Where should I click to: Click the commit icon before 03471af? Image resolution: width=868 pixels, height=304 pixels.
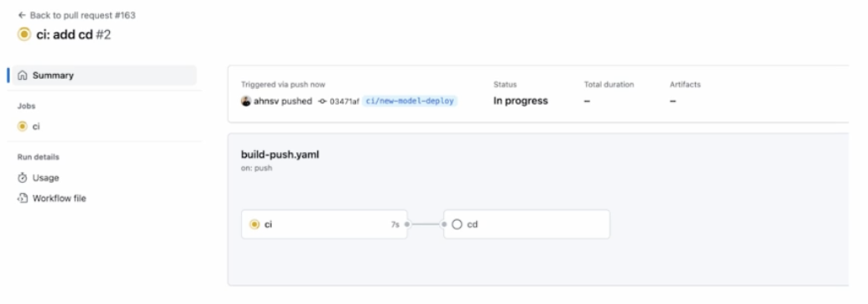click(x=322, y=102)
